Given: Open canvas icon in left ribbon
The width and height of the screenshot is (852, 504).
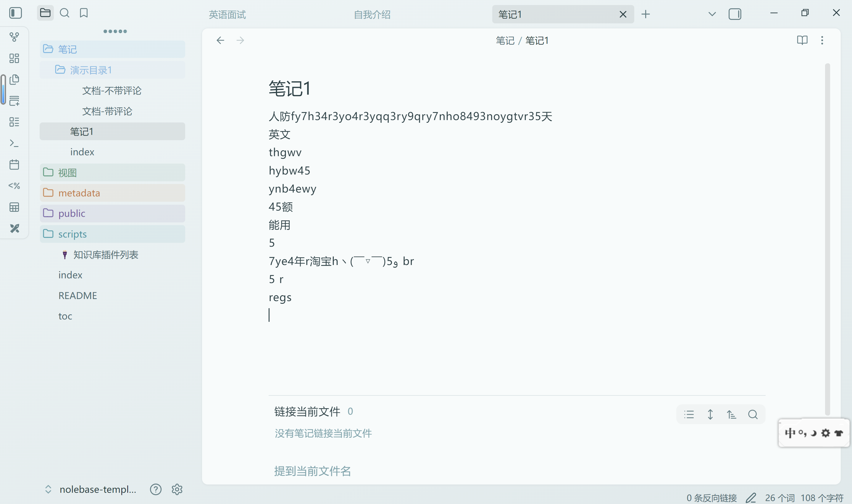Looking at the screenshot, I should coord(14,58).
